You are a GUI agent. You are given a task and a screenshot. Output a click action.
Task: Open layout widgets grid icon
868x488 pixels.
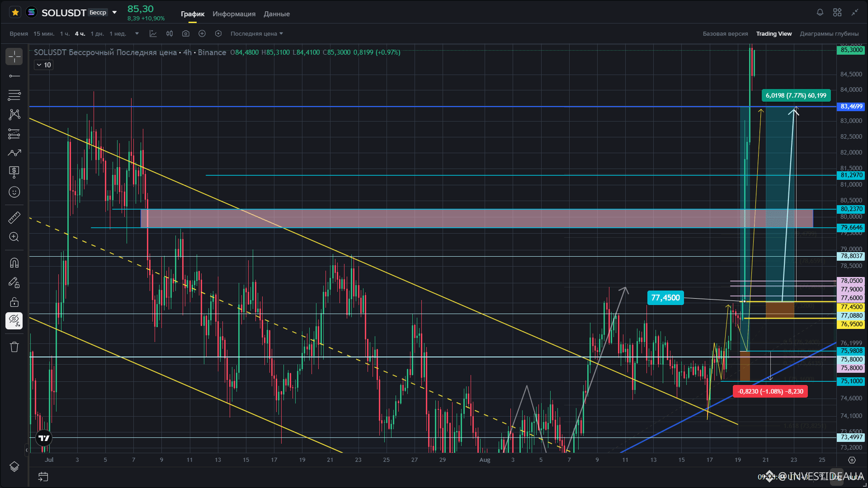coord(837,12)
